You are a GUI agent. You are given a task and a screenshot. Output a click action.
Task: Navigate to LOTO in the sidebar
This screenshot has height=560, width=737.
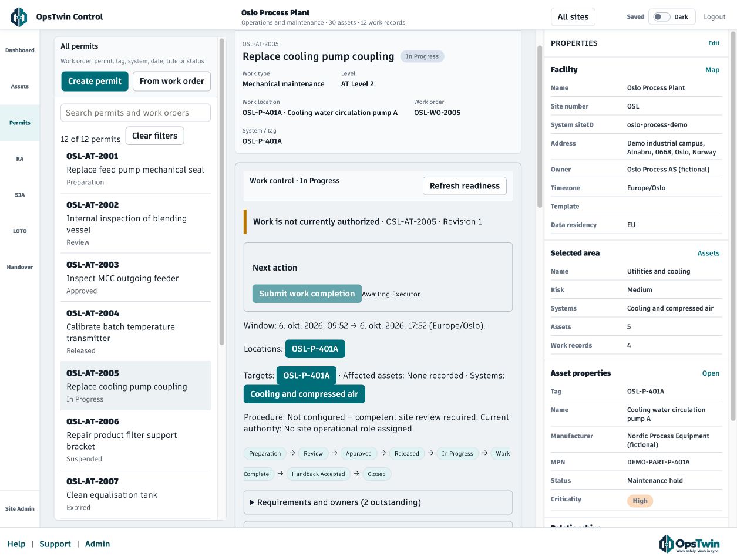click(20, 231)
